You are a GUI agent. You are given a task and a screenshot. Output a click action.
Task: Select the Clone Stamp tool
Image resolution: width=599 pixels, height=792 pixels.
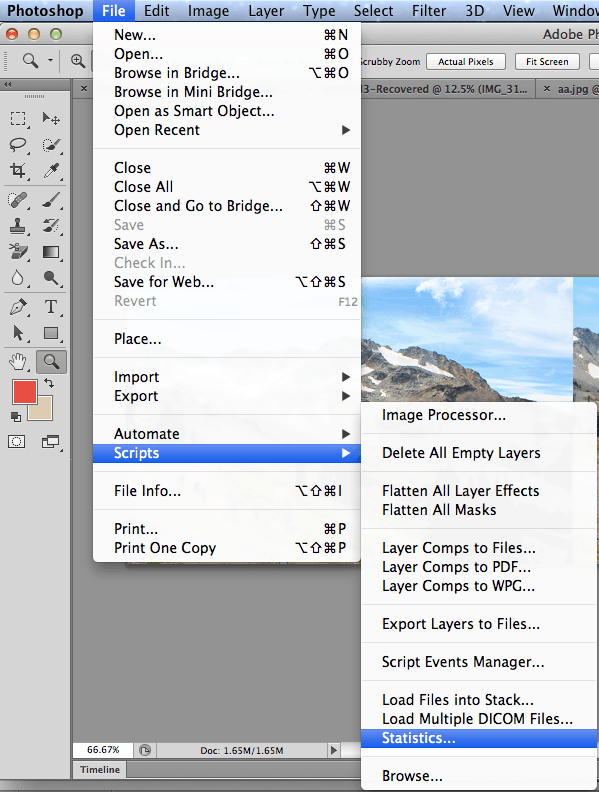point(18,226)
